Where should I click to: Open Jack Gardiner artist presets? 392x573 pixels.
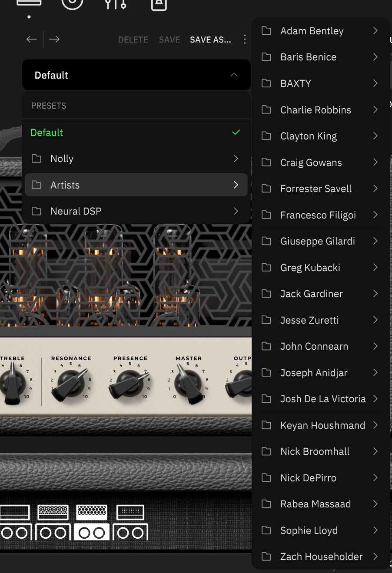pos(320,294)
